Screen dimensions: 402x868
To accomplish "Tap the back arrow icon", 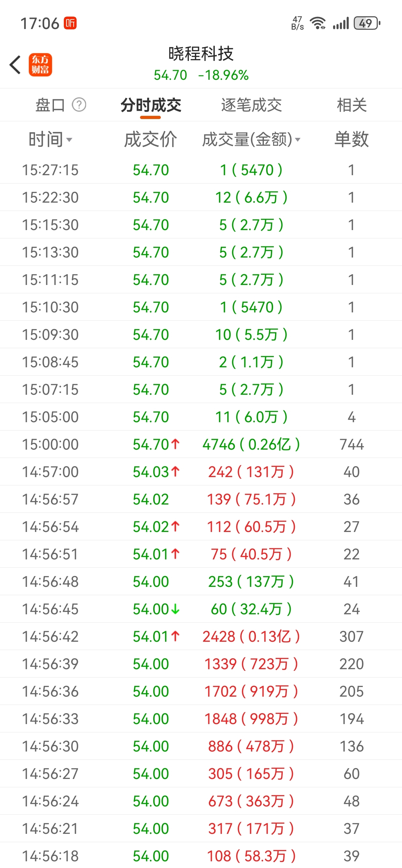I will click(x=15, y=65).
